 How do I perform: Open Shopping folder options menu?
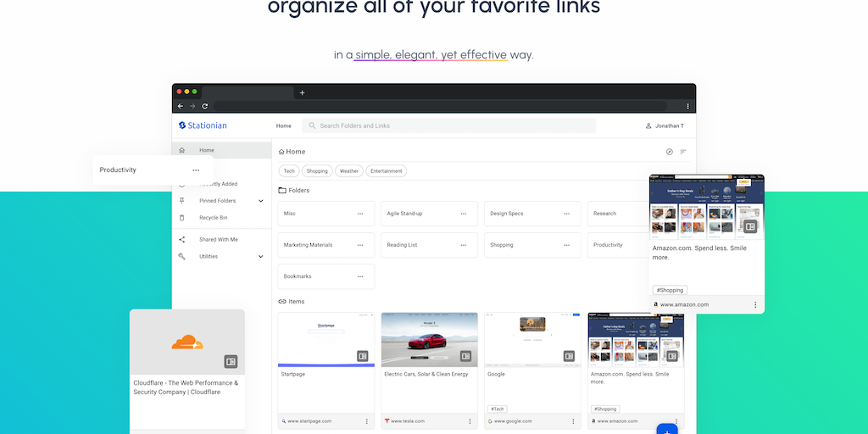tap(567, 245)
